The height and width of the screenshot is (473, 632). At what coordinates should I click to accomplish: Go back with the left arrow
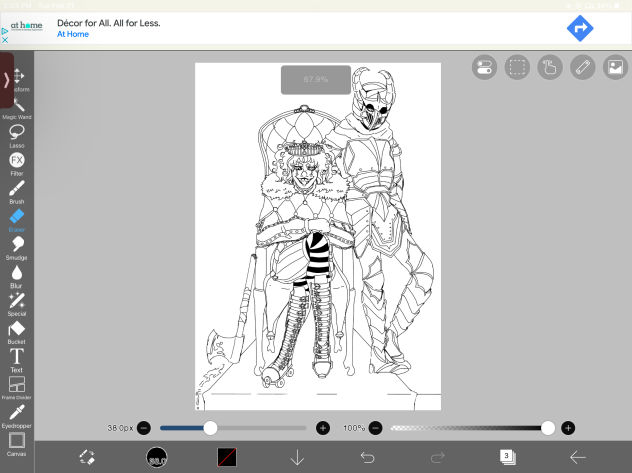pyautogui.click(x=578, y=457)
